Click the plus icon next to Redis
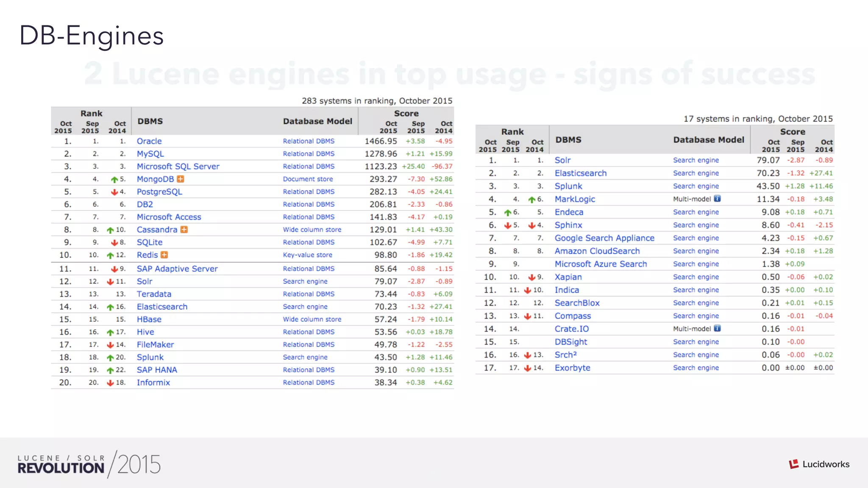Image resolution: width=868 pixels, height=488 pixels. pos(164,255)
